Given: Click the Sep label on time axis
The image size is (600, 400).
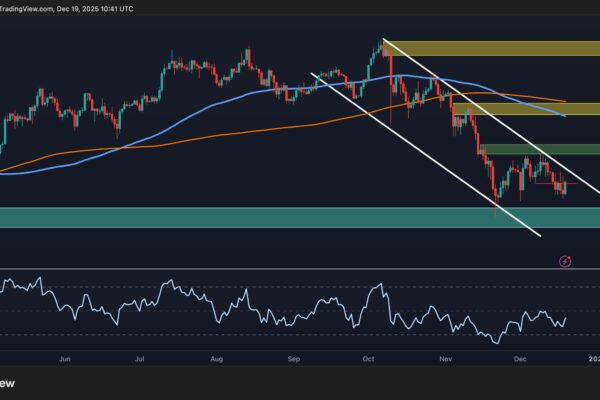Looking at the screenshot, I should (x=294, y=356).
